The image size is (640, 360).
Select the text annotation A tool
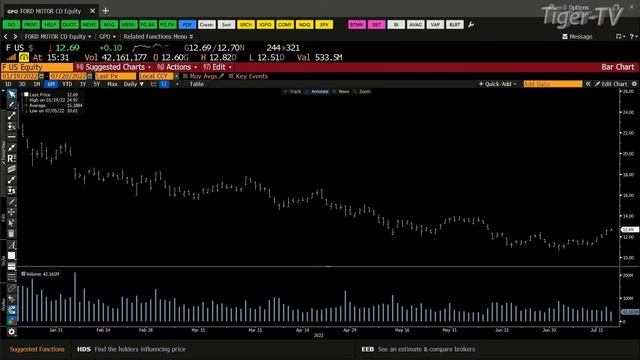coord(11,245)
